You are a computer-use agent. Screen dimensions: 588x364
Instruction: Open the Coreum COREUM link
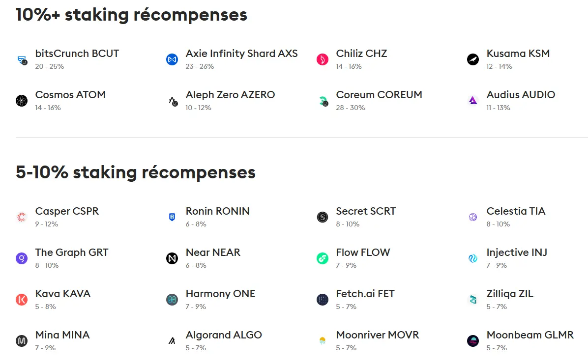(379, 95)
